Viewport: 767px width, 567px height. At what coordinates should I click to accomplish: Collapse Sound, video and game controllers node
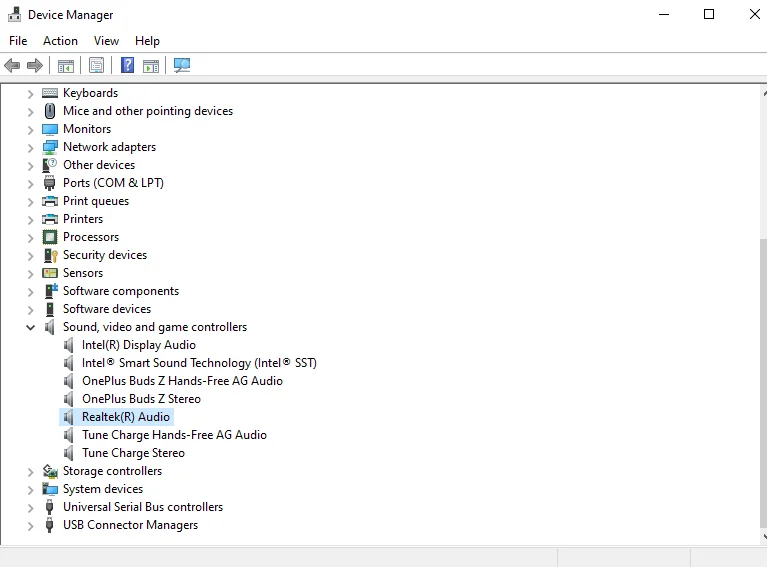point(30,327)
